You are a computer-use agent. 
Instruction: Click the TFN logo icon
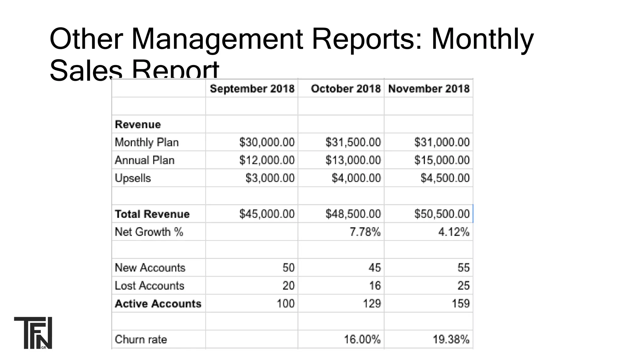click(33, 333)
